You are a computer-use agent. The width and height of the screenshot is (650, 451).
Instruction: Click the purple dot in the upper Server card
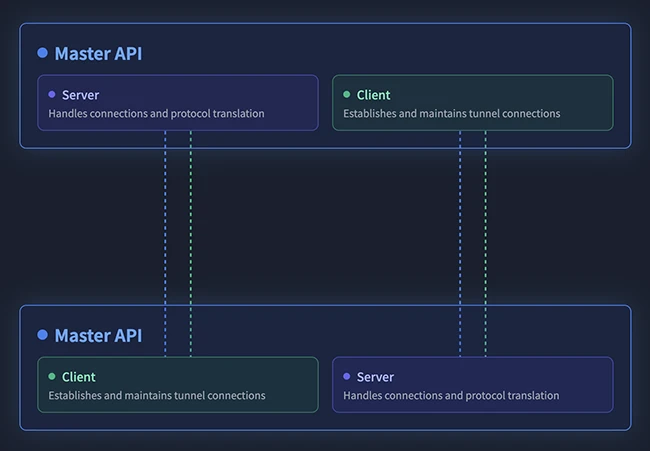[52, 95]
